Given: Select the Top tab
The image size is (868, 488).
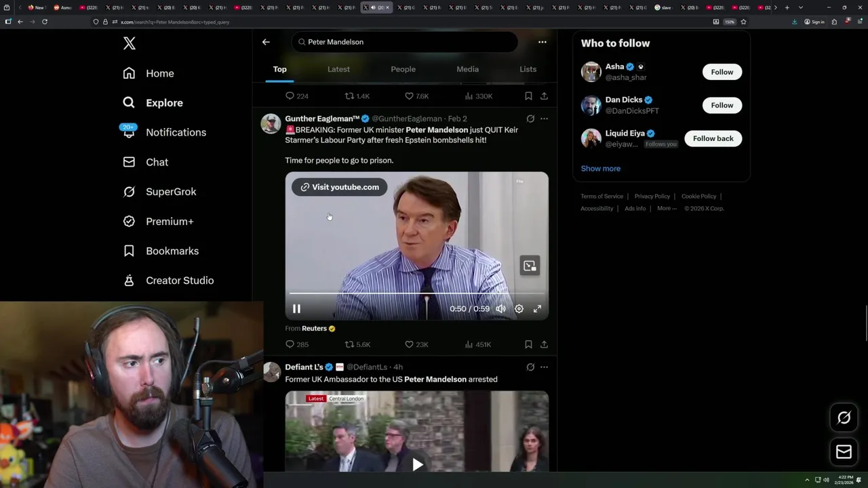Looking at the screenshot, I should (279, 69).
